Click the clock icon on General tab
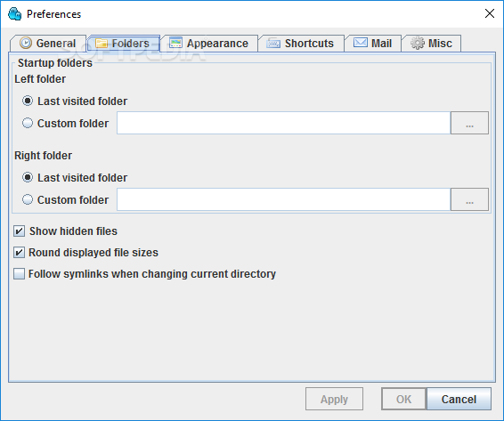This screenshot has width=504, height=421. click(x=26, y=43)
